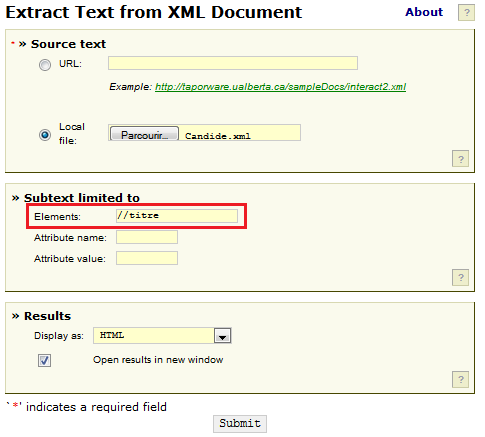
Task: Click the Elements field containing //titre
Action: tap(177, 216)
